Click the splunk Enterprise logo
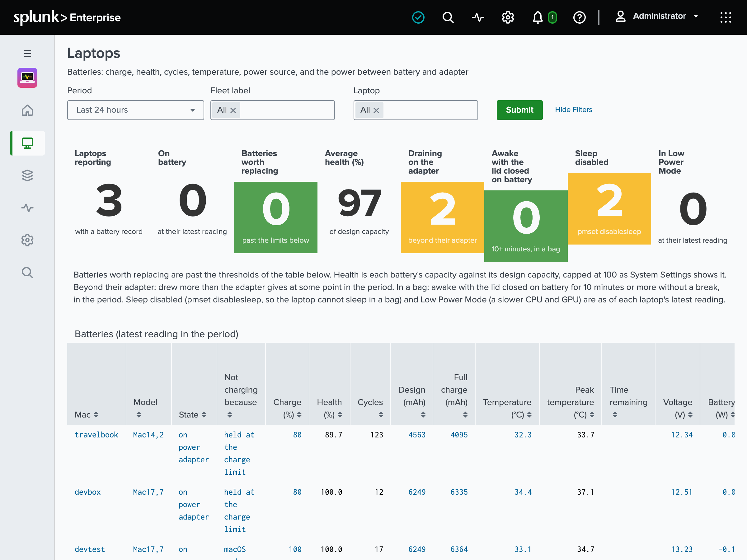The height and width of the screenshot is (560, 747). pyautogui.click(x=67, y=17)
